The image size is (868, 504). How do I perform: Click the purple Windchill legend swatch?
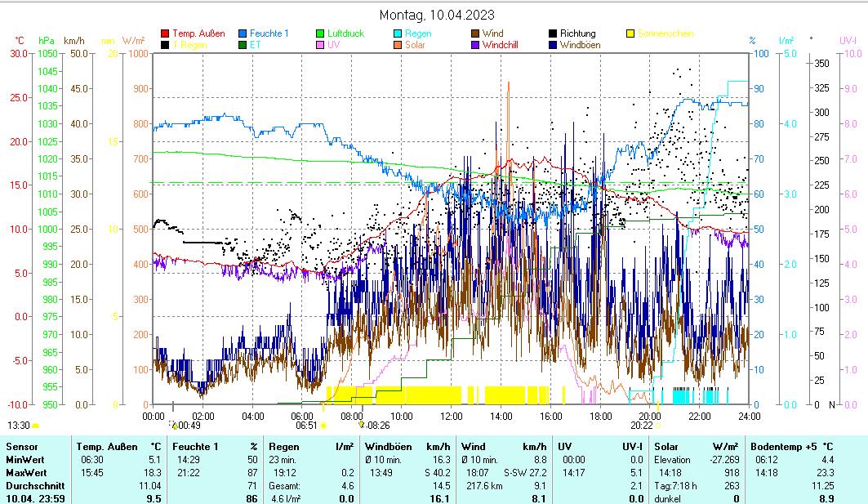(x=476, y=45)
